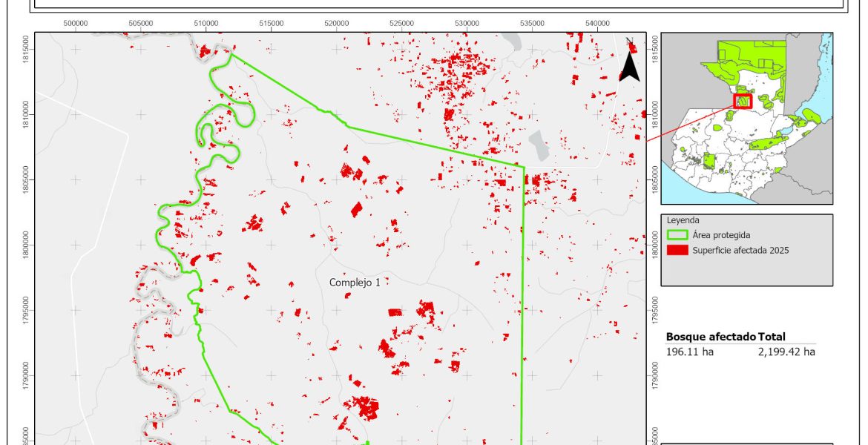
Task: Click the 540000 easting label on top axis
Action: 597,24
